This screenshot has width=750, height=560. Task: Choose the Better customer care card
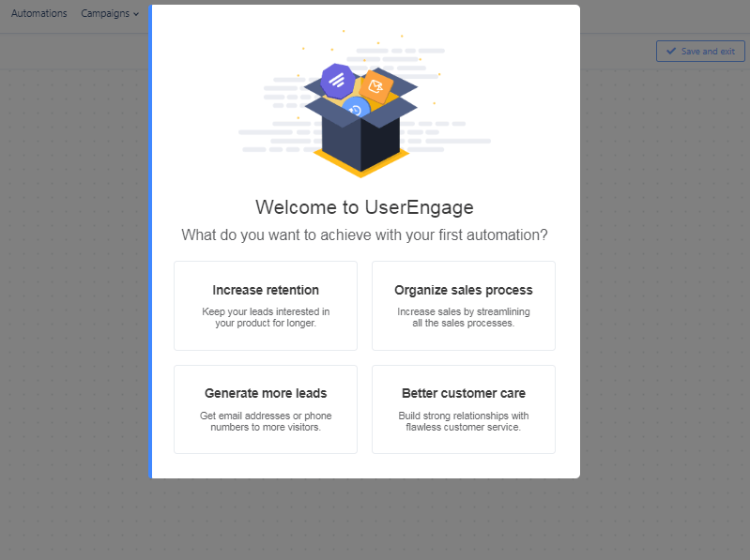click(x=464, y=410)
